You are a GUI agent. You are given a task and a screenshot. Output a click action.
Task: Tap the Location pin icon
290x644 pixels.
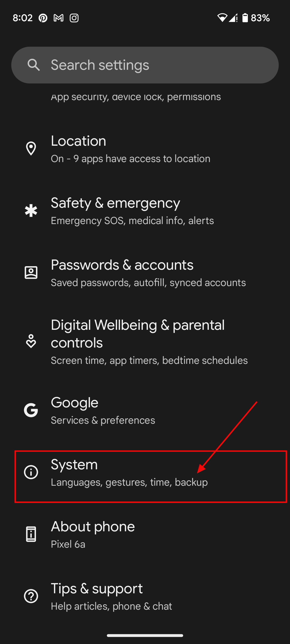click(31, 148)
